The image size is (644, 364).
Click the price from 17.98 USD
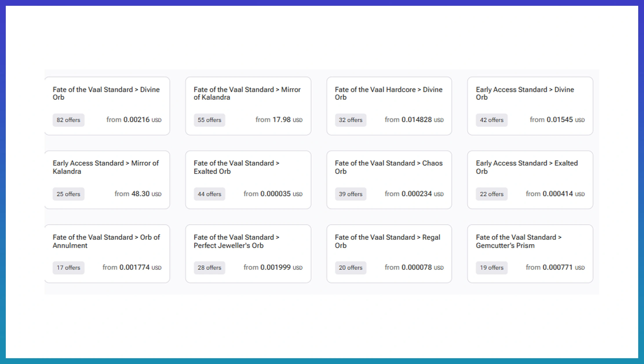coord(279,120)
